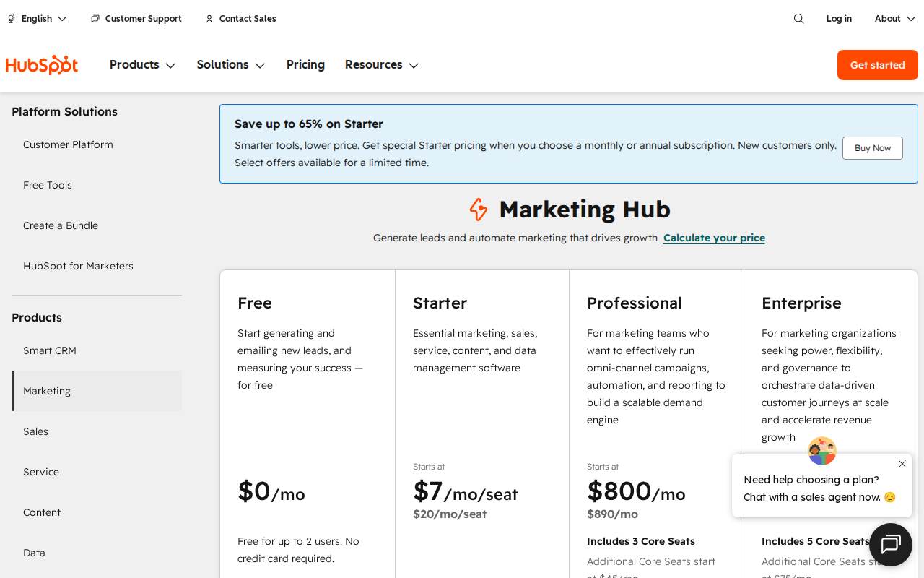Open the English language dropdown
The image size is (924, 578).
[x=38, y=19]
